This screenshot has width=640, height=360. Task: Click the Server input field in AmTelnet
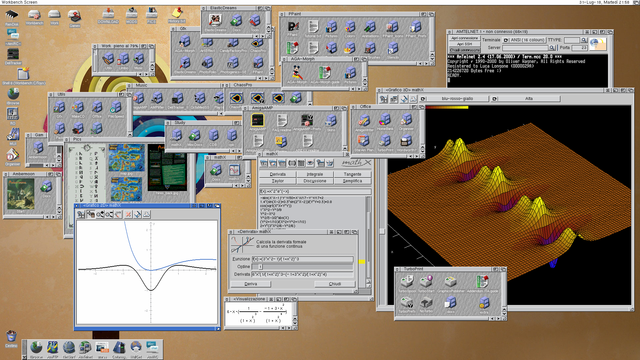click(526, 48)
